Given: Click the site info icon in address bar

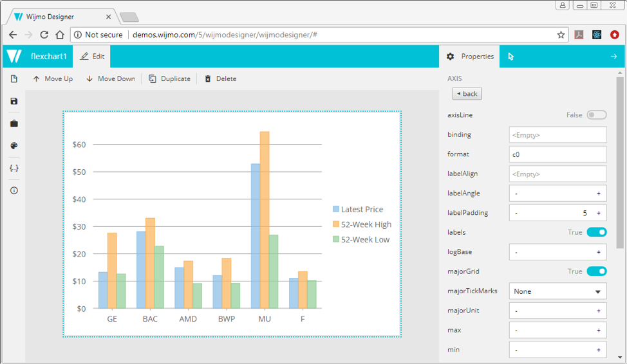Looking at the screenshot, I should point(78,35).
